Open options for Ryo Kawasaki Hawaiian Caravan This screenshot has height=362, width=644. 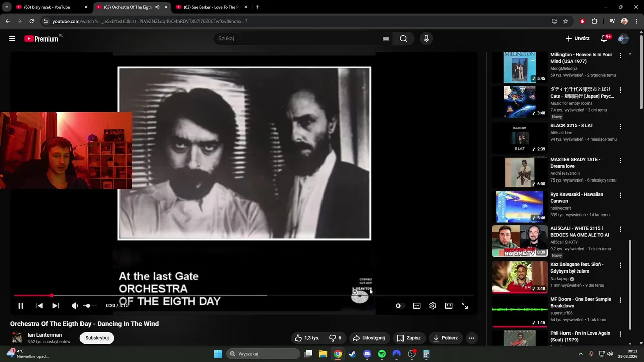coord(620,195)
